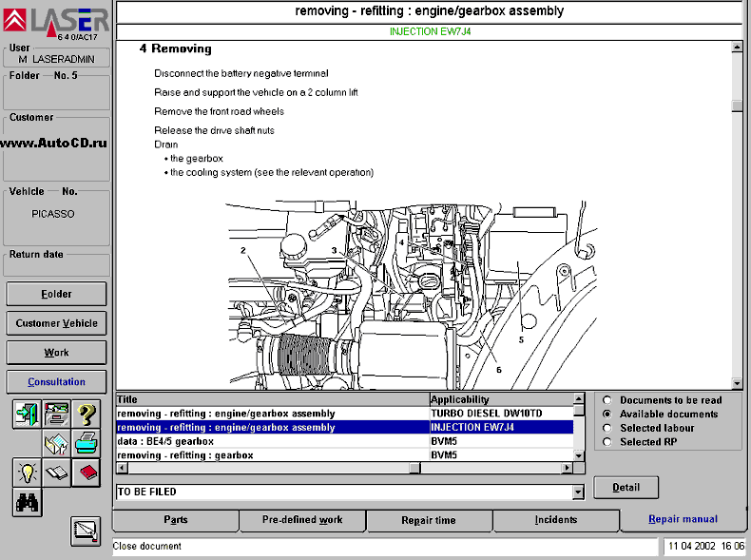Click the Title column header

click(x=273, y=399)
